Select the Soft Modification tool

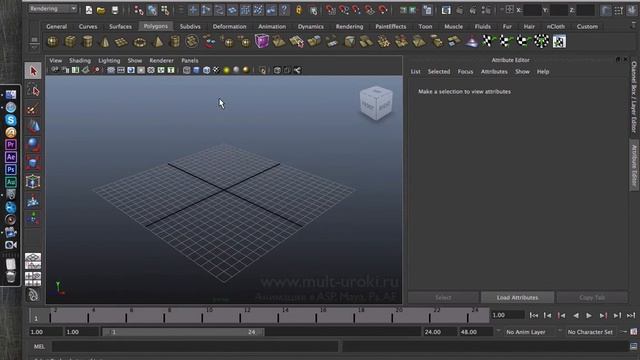pyautogui.click(x=33, y=200)
